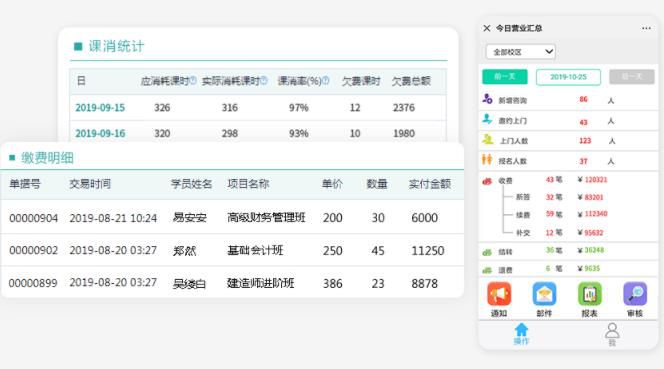Screen dimensions: 664x369
Task: Click the help icon beside 课消率(%)
Action: (326, 80)
